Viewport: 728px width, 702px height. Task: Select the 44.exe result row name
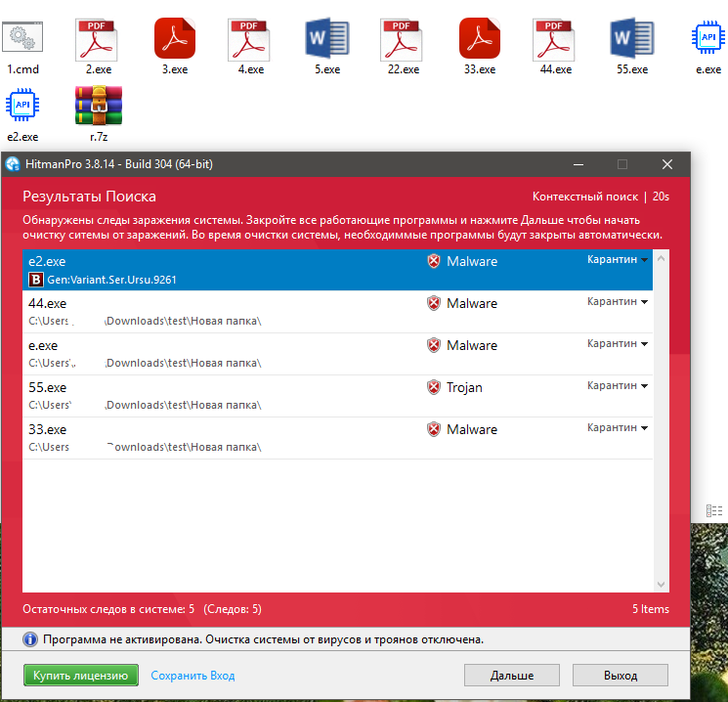[x=47, y=303]
